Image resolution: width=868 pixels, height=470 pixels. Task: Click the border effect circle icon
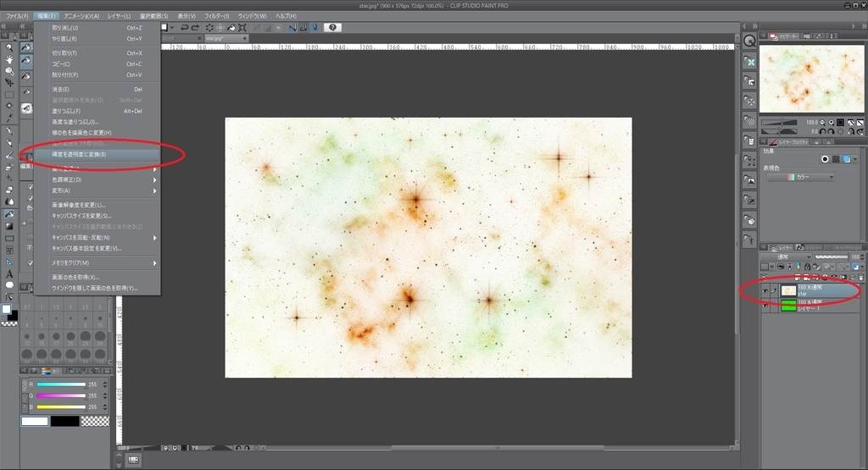(x=825, y=159)
